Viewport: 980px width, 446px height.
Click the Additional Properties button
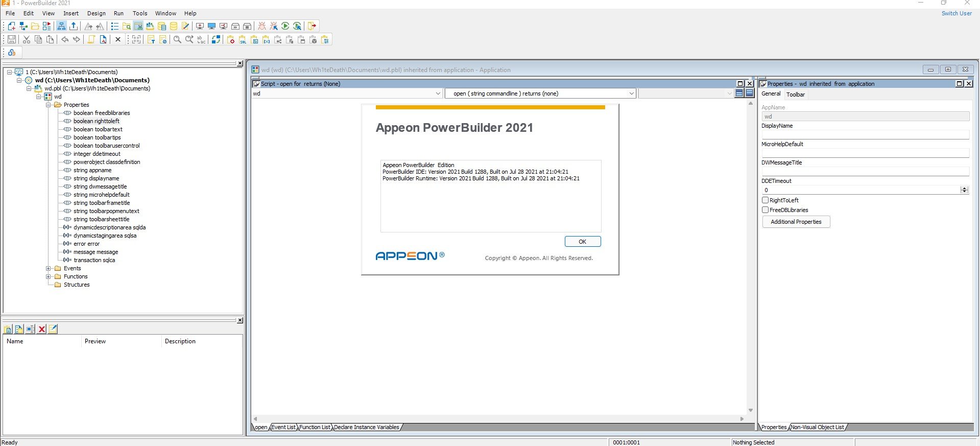[796, 222]
